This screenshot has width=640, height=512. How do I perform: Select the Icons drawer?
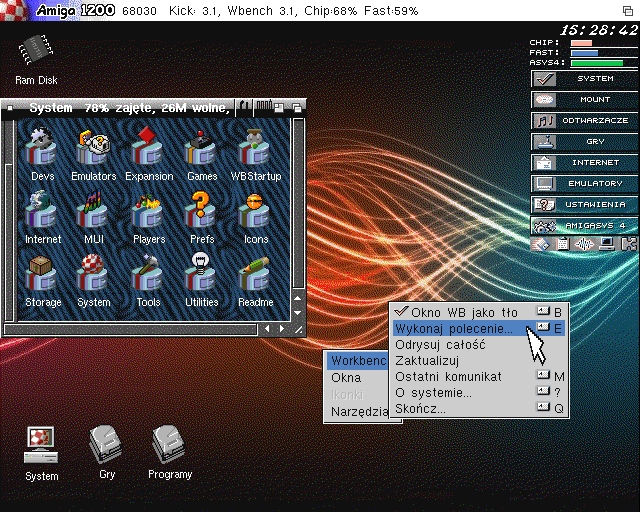point(256,218)
